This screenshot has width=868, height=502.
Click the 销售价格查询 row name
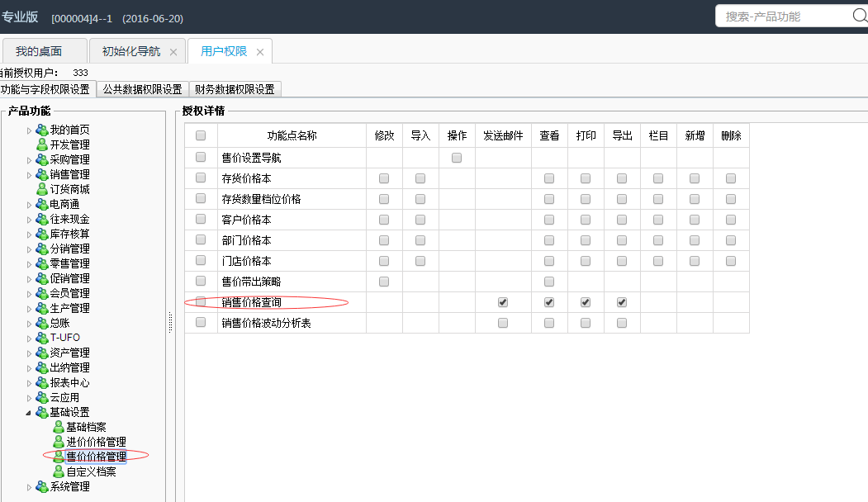251,302
